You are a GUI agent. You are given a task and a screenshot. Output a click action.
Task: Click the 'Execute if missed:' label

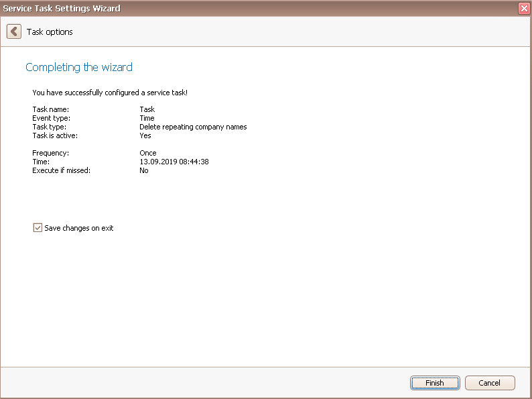(x=62, y=170)
